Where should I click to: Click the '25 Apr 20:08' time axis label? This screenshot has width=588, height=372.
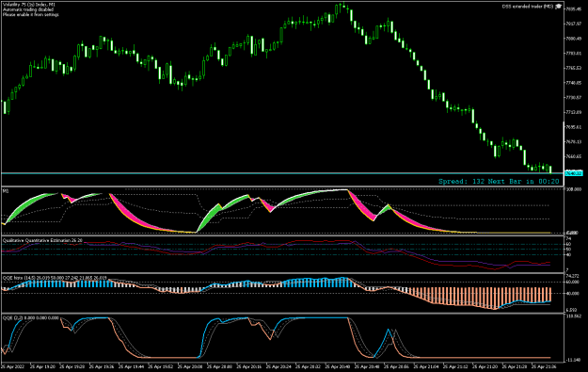coord(189,366)
